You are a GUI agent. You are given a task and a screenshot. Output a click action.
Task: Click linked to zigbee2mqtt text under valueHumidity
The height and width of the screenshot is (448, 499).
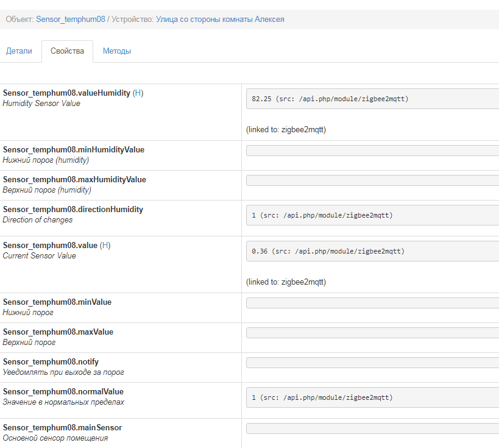pos(286,130)
